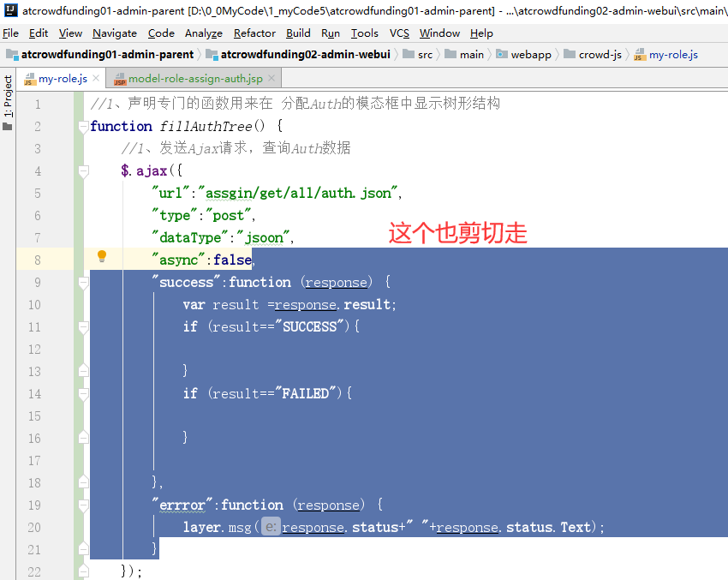Open the Window menu
Screen dimensions: 728x580
(439, 33)
